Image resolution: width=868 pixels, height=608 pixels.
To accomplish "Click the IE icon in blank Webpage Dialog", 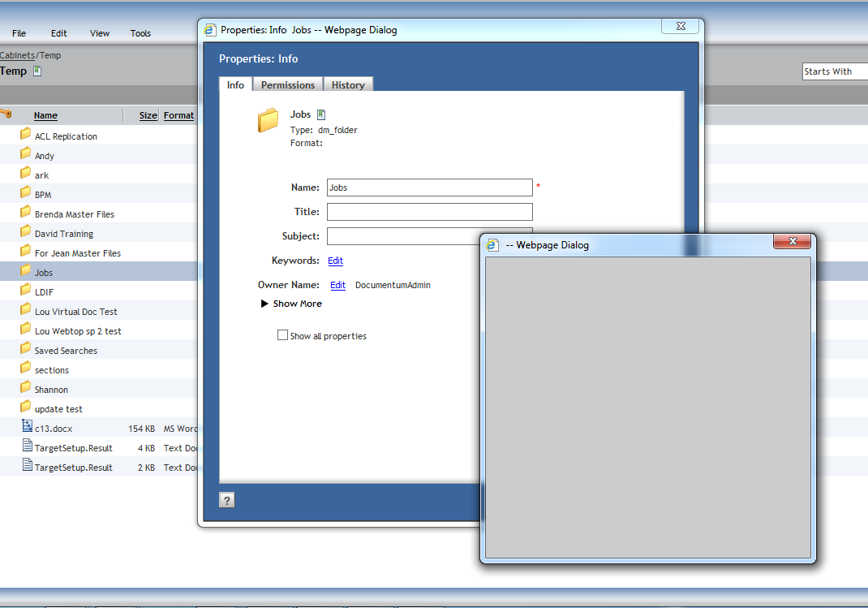I will click(x=492, y=245).
